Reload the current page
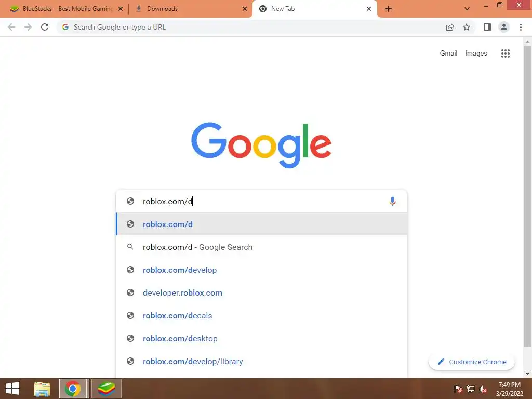 (x=45, y=27)
